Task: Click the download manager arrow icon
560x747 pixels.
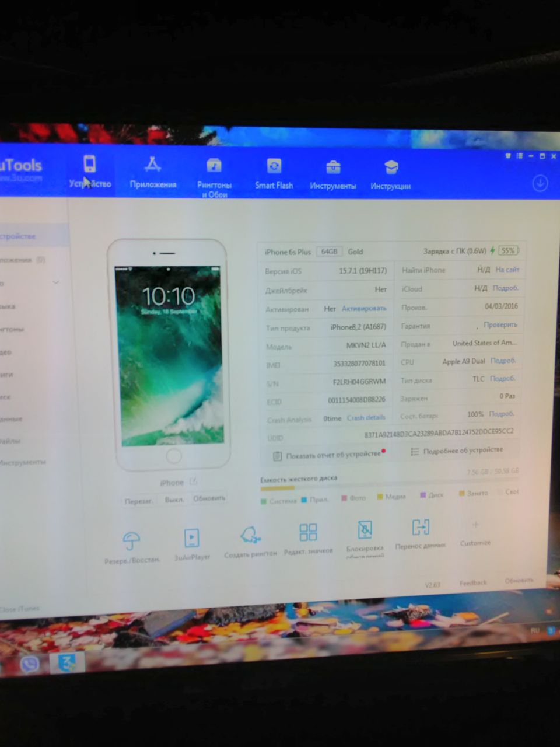Action: click(540, 183)
